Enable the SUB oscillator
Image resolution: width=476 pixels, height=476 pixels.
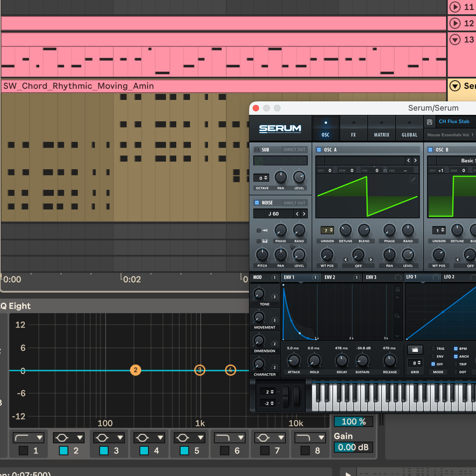point(257,150)
